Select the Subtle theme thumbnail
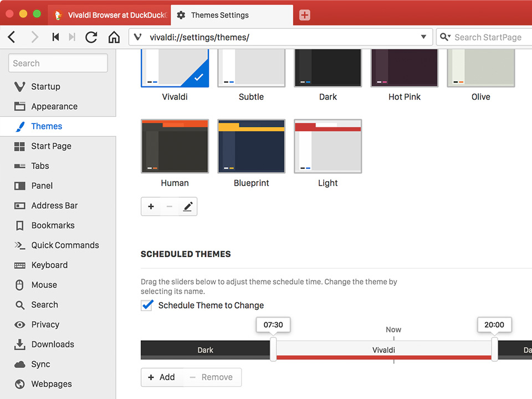532x399 pixels. click(x=252, y=68)
